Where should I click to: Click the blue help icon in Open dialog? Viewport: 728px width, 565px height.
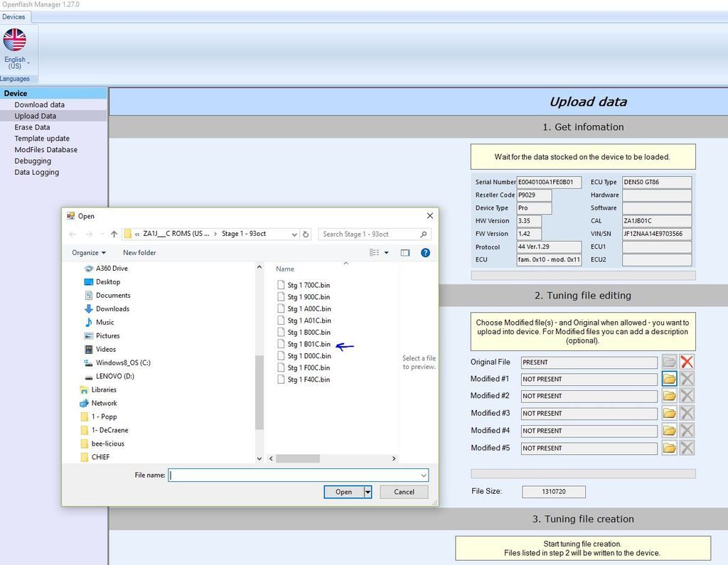pos(424,252)
